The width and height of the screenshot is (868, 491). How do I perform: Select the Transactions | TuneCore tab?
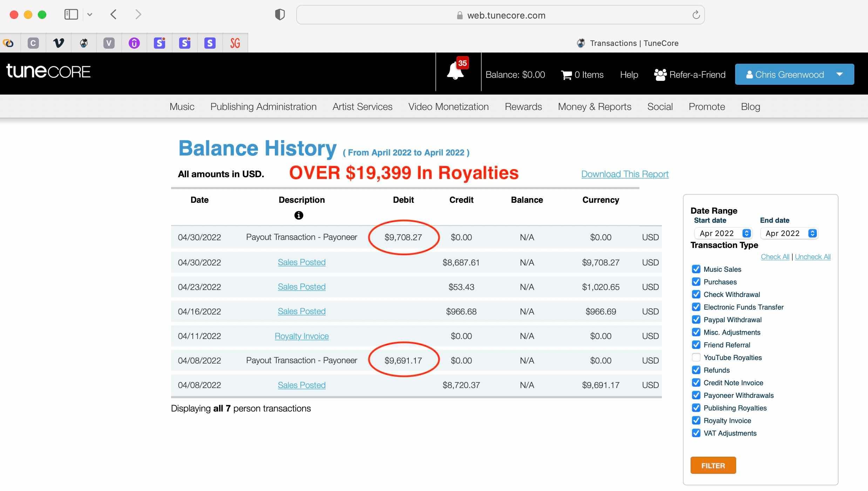(628, 43)
